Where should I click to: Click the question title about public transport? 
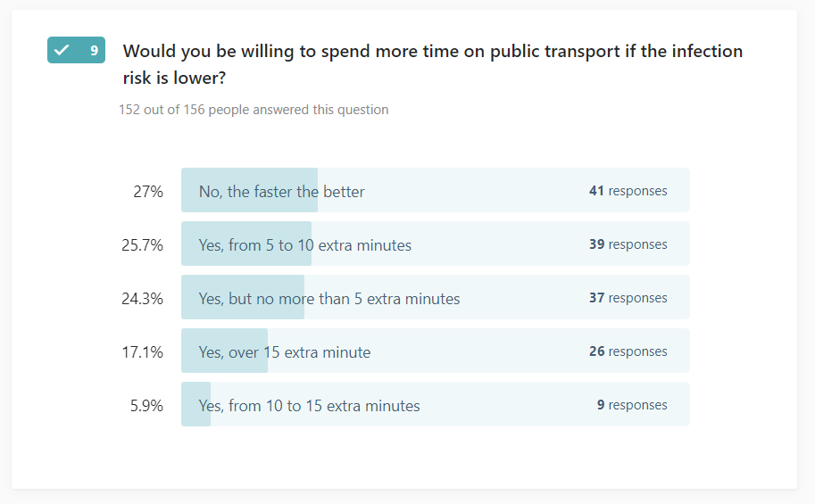tap(432, 64)
